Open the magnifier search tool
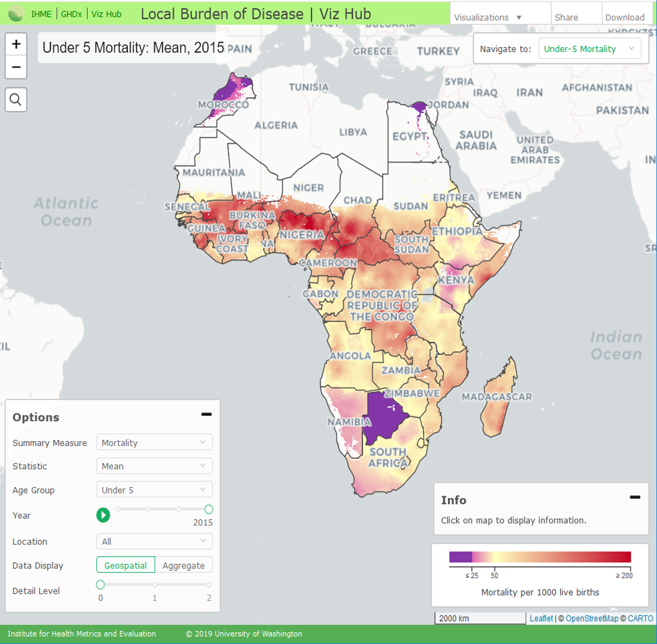 point(16,99)
